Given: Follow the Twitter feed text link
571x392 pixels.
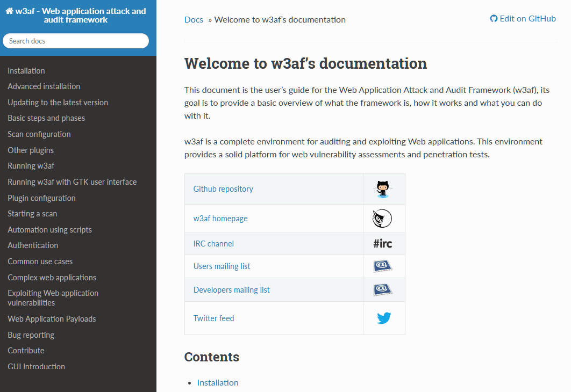Looking at the screenshot, I should 213,318.
